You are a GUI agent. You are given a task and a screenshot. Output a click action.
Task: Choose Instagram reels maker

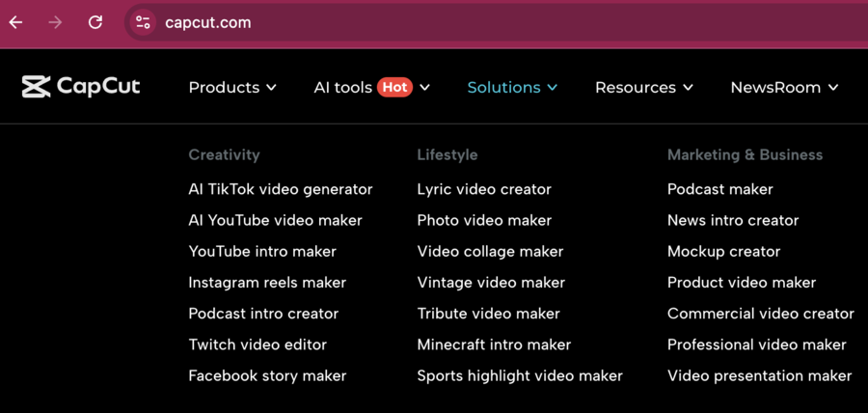pos(267,283)
